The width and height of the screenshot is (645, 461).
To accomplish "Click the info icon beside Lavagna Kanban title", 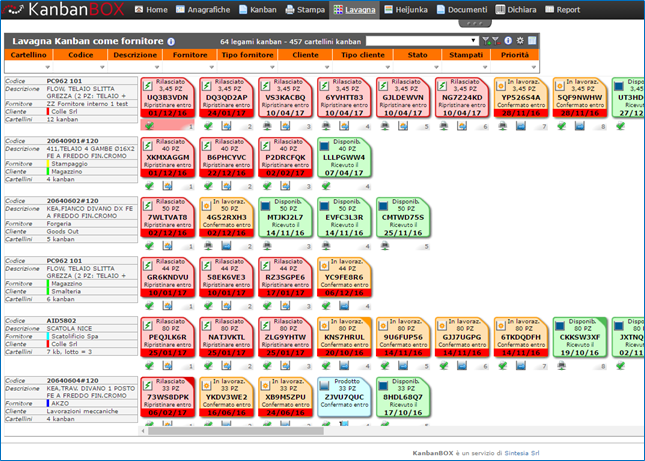I will (171, 42).
